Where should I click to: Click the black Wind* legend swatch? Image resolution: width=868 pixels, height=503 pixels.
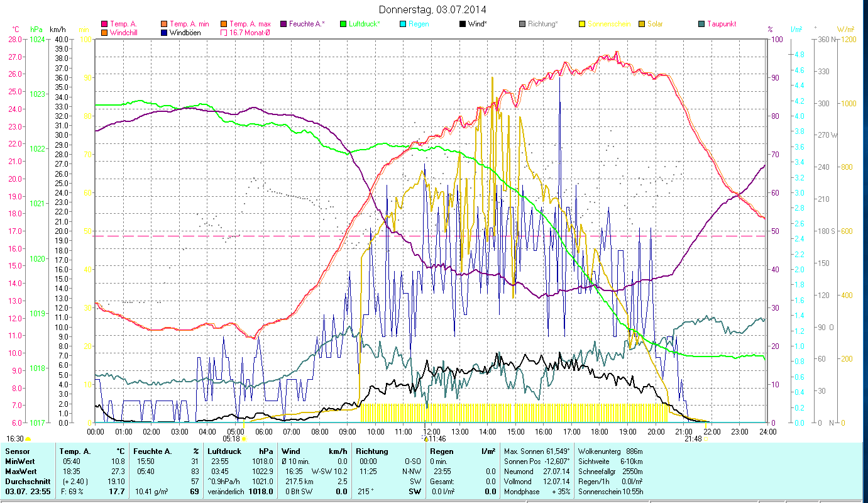pyautogui.click(x=462, y=24)
